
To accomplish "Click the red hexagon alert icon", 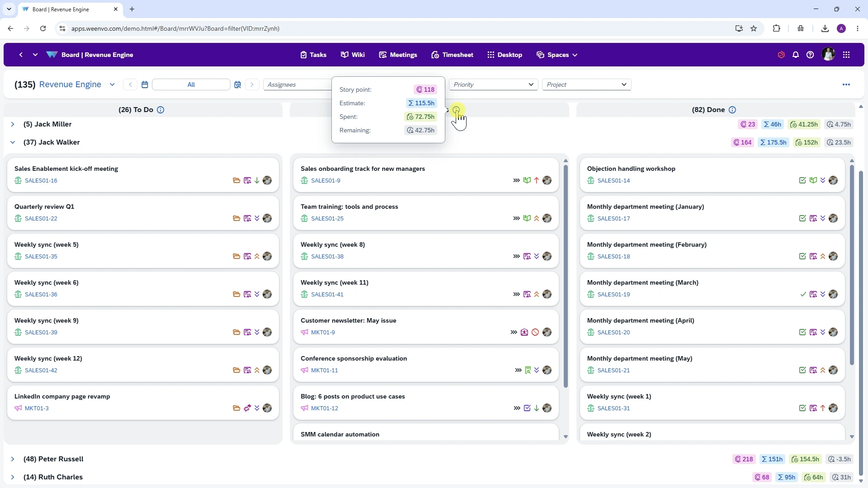I will tap(781, 55).
